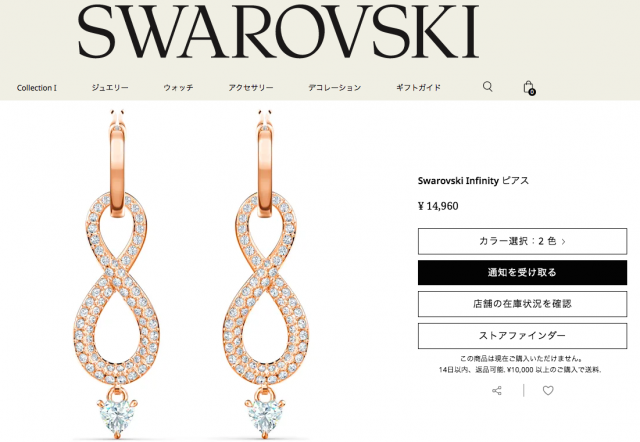The width and height of the screenshot is (640, 442).
Task: Click the ストアファインダー button
Action: tap(522, 335)
